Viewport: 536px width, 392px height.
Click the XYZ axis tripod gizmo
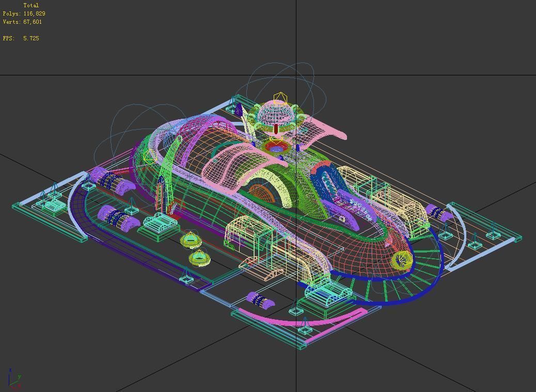point(14,379)
